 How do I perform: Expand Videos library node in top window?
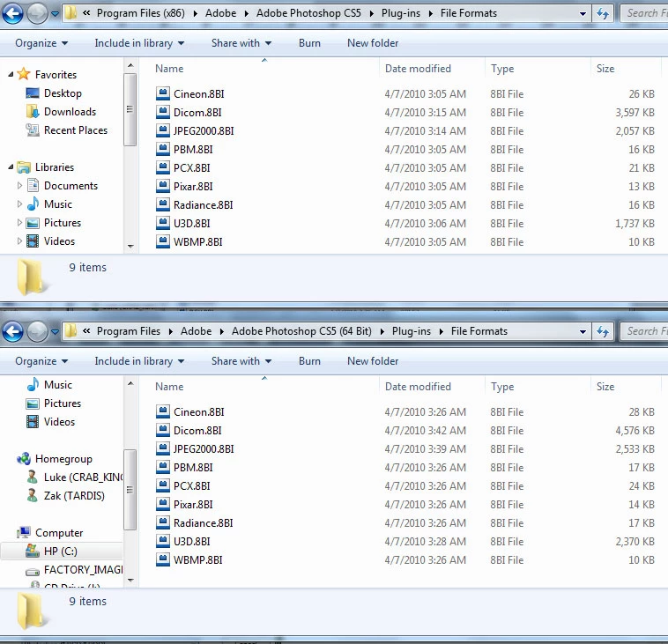click(19, 241)
